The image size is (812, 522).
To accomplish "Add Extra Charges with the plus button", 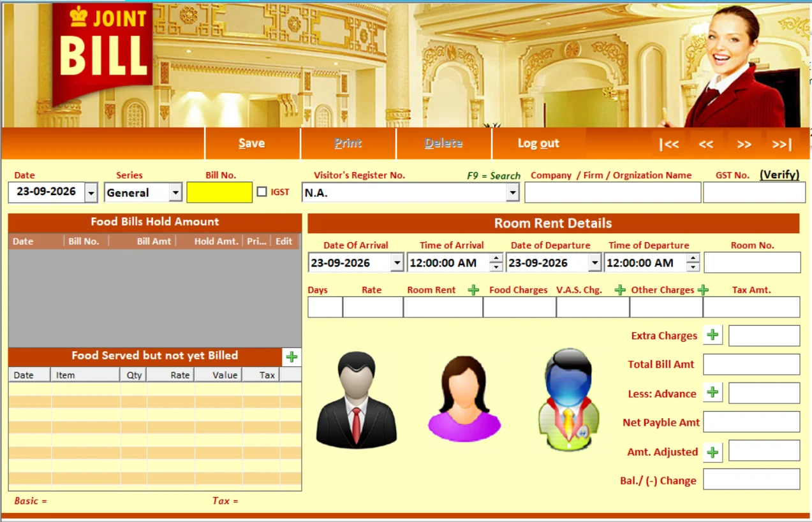I will coord(712,335).
